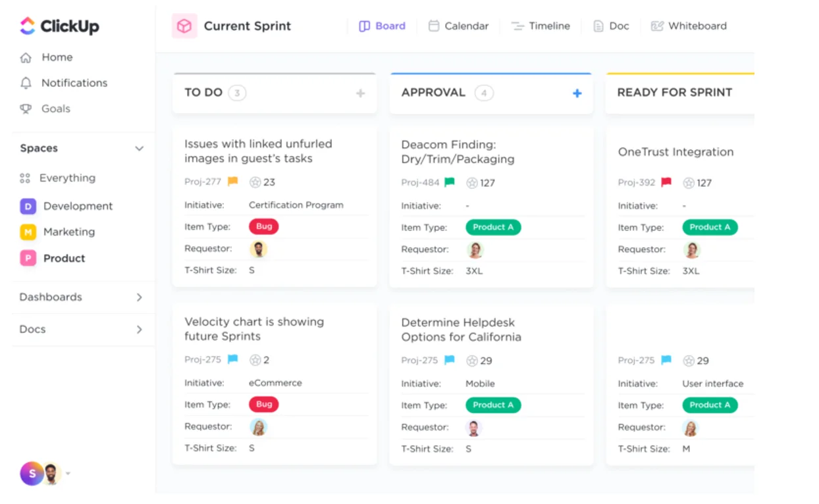Click the red Bug tag on Proj-277
Screen dimensions: 819x504
[x=263, y=226]
